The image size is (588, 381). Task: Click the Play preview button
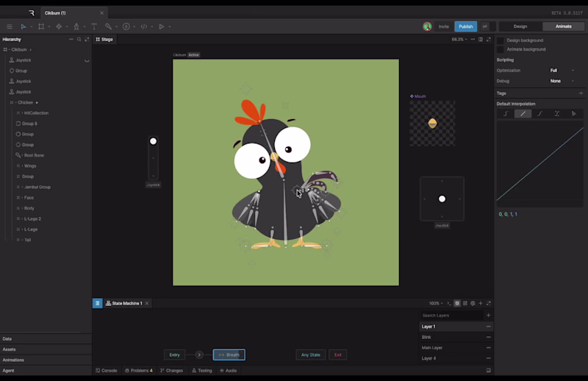(x=162, y=26)
